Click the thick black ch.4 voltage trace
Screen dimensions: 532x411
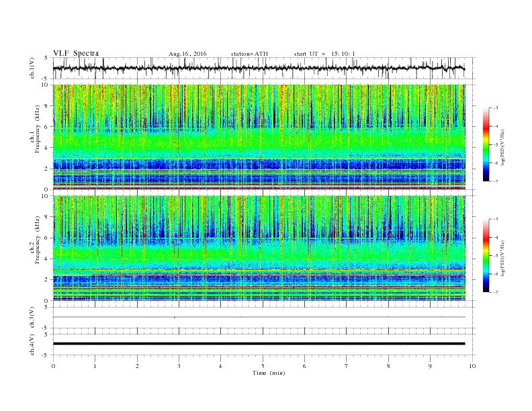[x=259, y=344]
